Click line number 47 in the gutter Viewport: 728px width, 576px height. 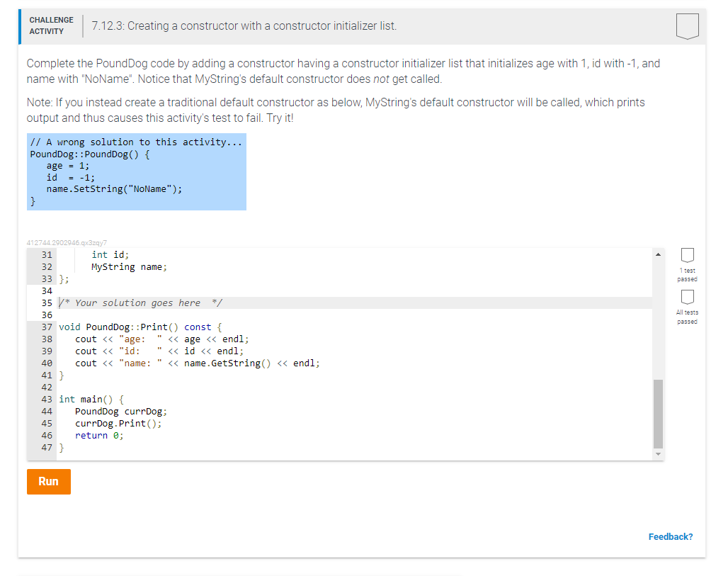47,448
